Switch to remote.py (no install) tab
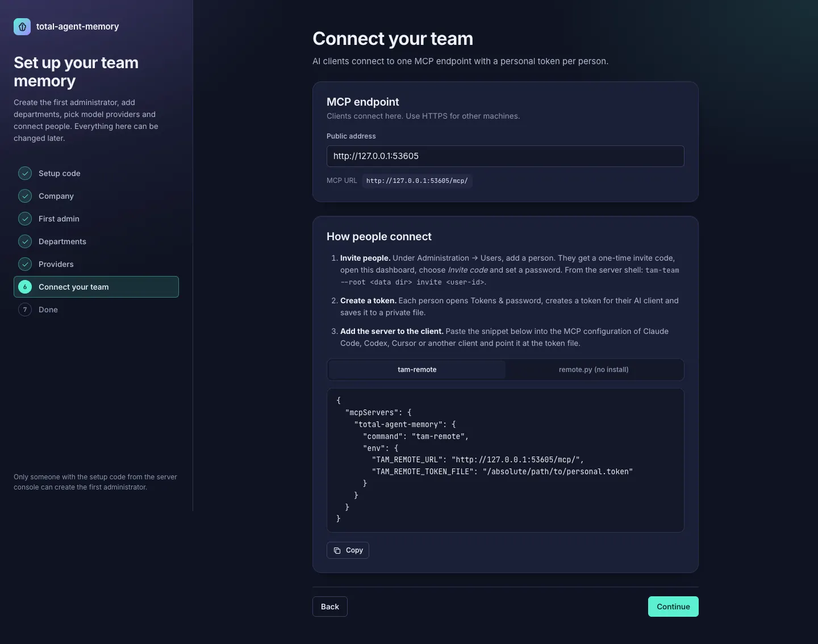 coord(594,370)
